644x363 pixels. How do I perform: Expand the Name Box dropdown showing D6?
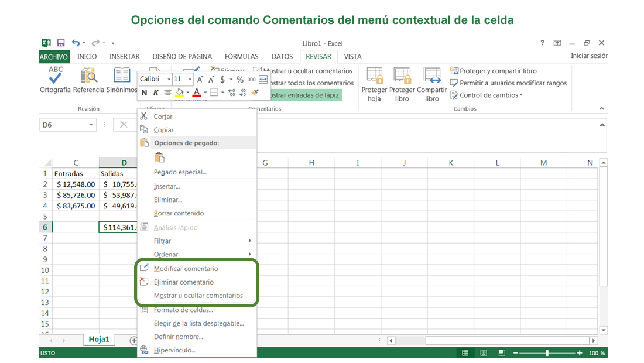point(91,125)
